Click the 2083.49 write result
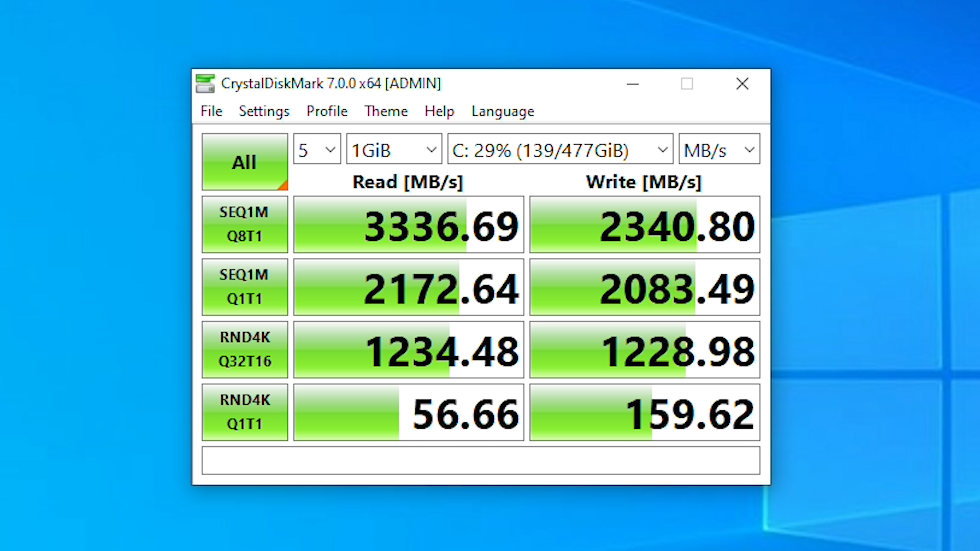 pyautogui.click(x=644, y=287)
